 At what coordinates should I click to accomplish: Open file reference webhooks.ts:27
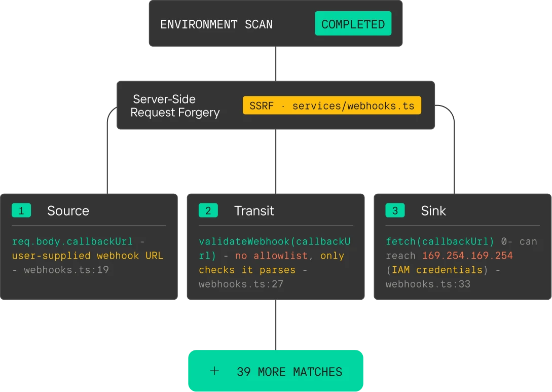(241, 284)
